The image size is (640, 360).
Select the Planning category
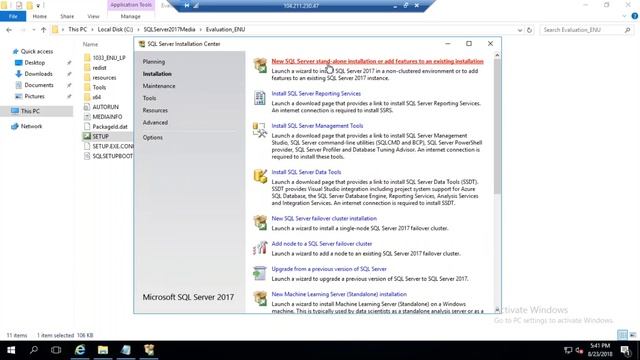click(x=154, y=62)
